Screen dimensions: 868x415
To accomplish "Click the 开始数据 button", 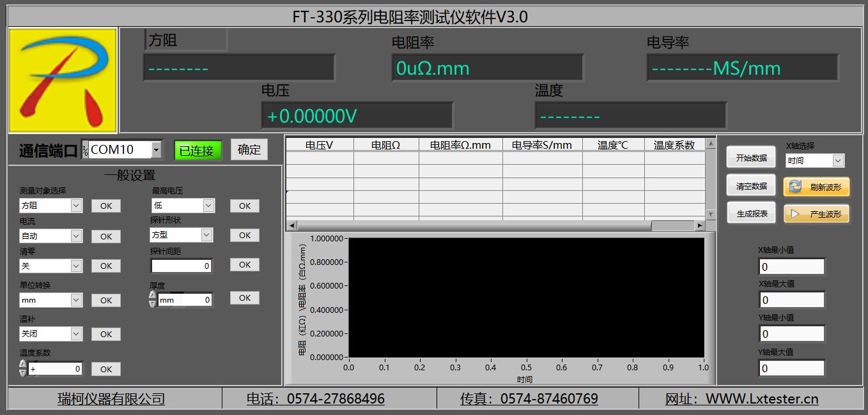I will pyautogui.click(x=750, y=156).
